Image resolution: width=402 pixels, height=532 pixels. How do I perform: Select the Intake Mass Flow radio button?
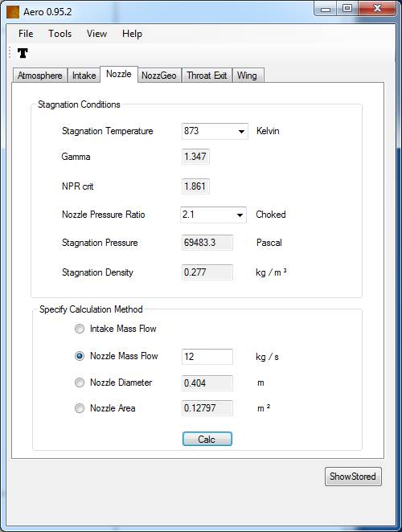click(x=80, y=329)
